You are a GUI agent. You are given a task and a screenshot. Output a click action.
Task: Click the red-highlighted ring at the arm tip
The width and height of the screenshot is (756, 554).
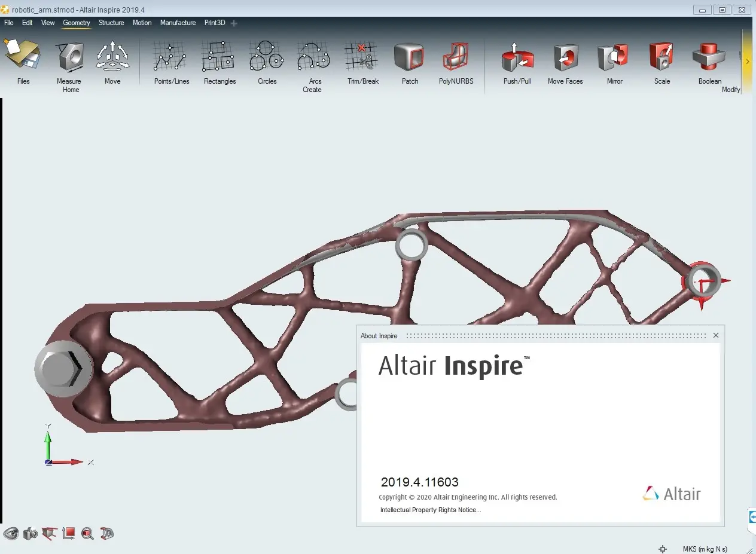click(x=703, y=281)
